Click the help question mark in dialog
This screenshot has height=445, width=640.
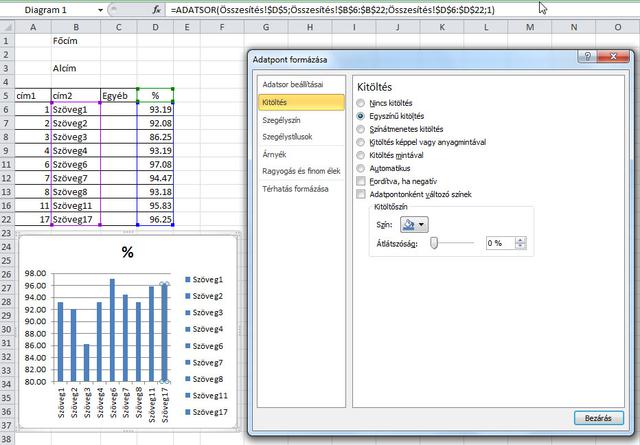tap(587, 56)
